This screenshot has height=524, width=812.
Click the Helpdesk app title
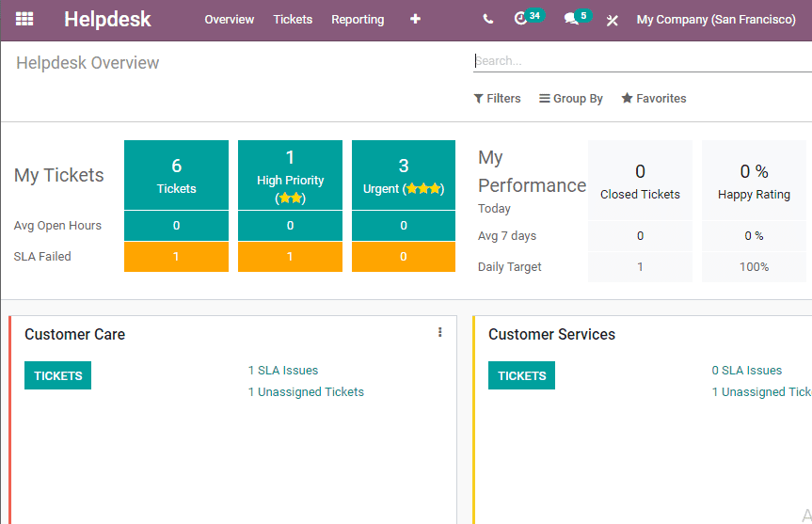coord(107,19)
